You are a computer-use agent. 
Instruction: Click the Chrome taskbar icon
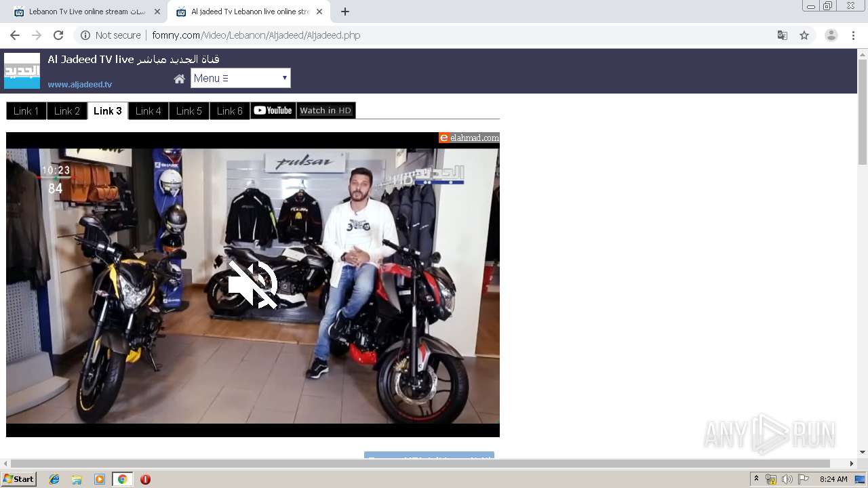[122, 479]
